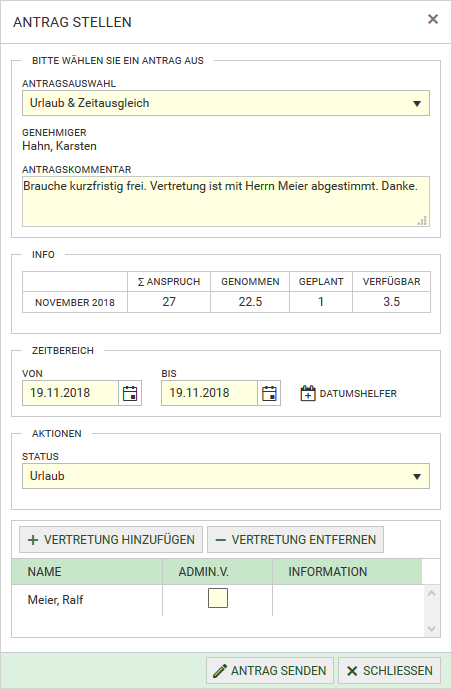Open the Urlaub & Zeitausgleich combo box
452x689 pixels.
226,103
